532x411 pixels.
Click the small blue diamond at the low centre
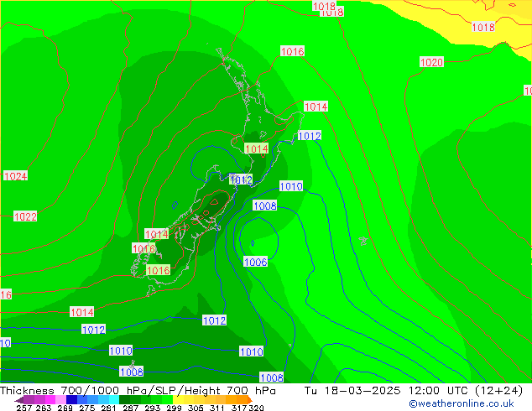coord(253,243)
